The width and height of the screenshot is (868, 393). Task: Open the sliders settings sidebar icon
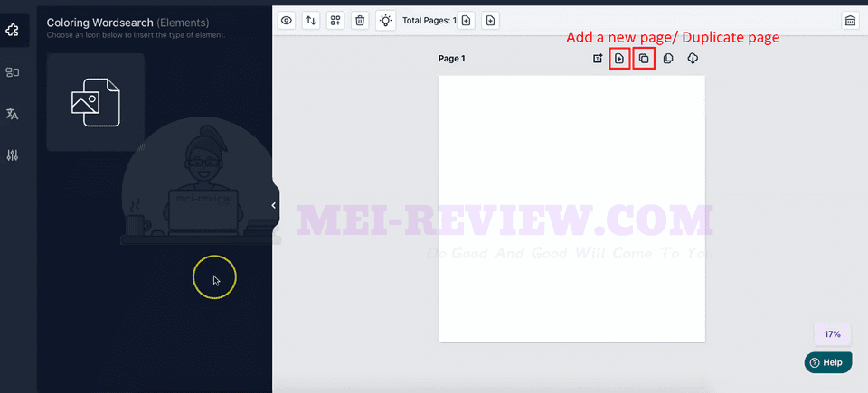(x=12, y=155)
